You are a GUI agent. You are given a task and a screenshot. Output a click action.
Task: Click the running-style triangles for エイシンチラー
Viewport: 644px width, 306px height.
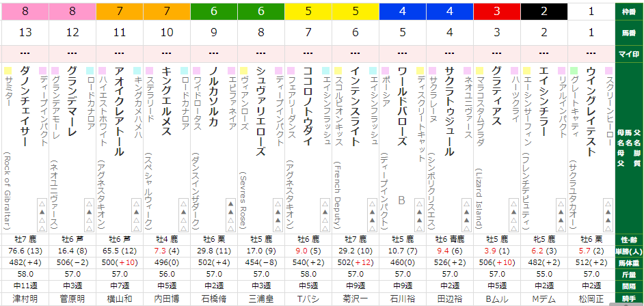coord(560,215)
